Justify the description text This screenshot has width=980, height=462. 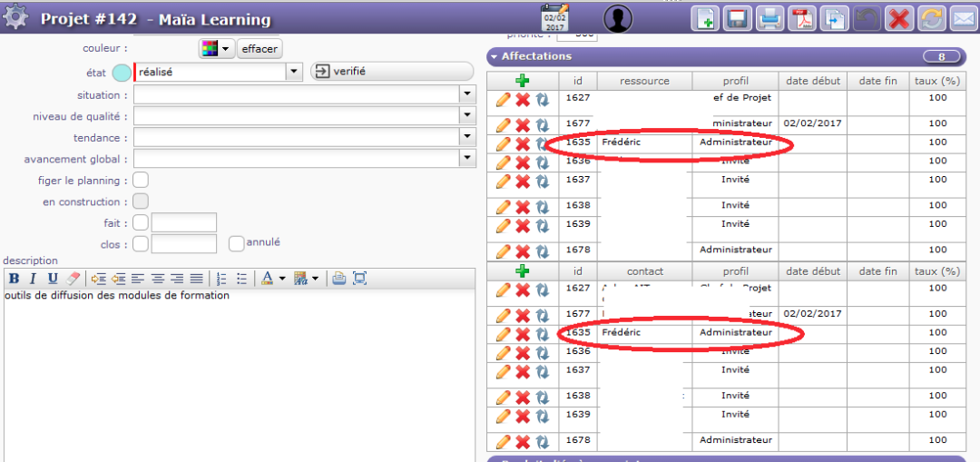196,279
